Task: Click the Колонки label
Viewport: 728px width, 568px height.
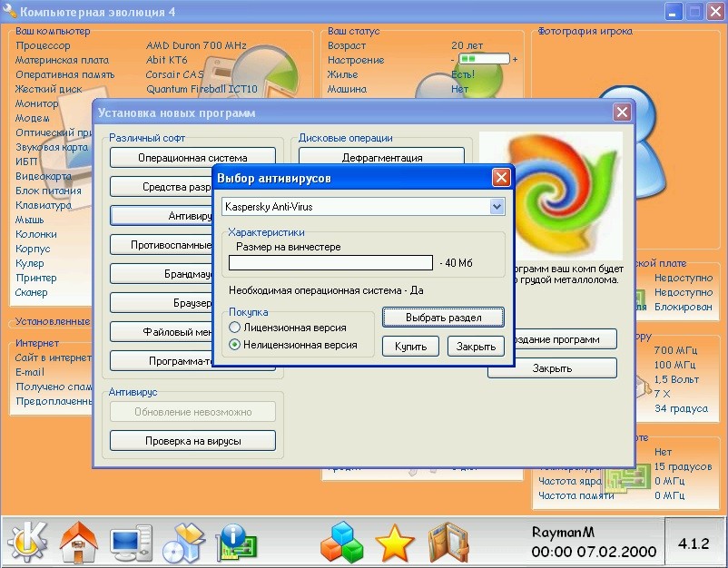Action: tap(35, 234)
